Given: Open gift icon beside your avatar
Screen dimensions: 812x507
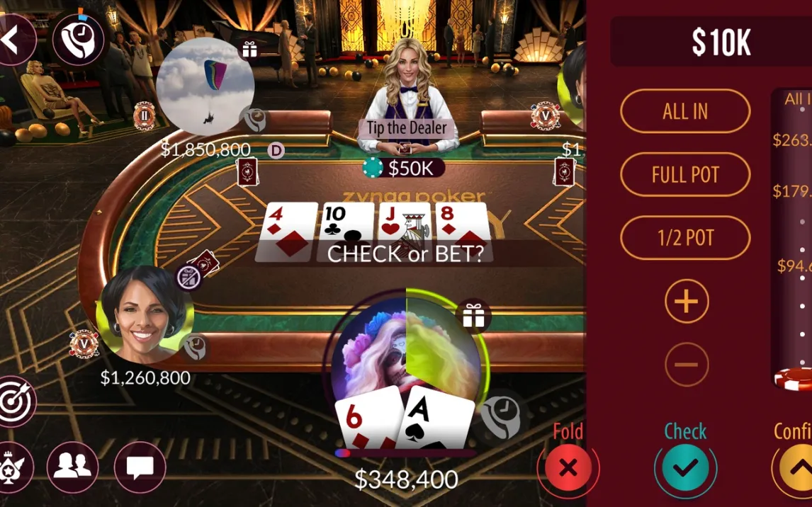Looking at the screenshot, I should click(473, 316).
